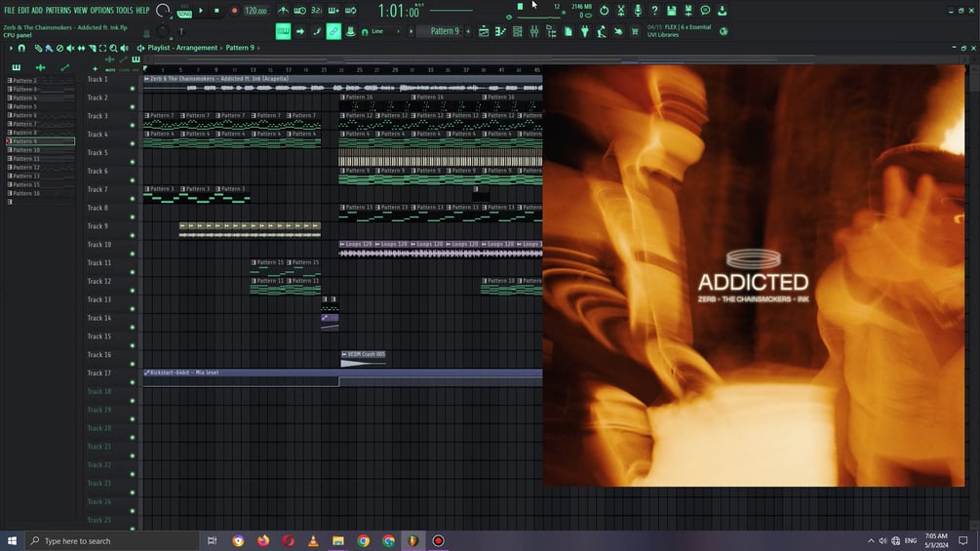The height and width of the screenshot is (551, 980).
Task: Select the slice tool in playlist toolbar
Action: (92, 48)
